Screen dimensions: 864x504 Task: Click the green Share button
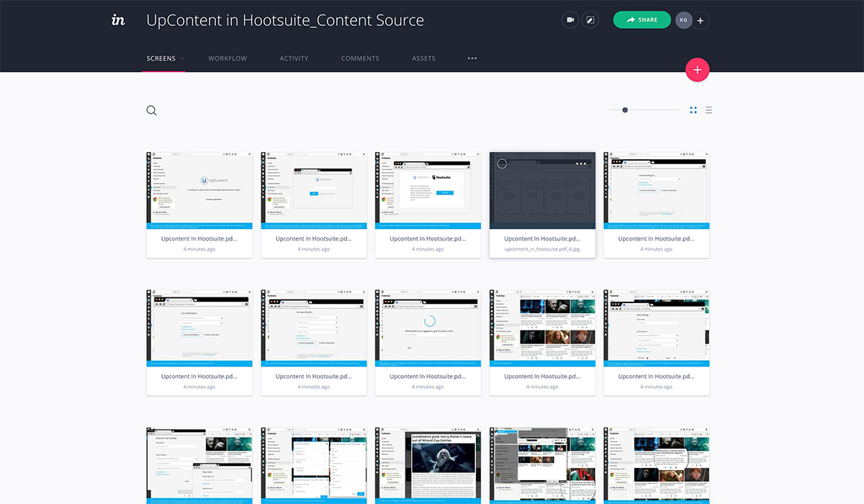642,20
